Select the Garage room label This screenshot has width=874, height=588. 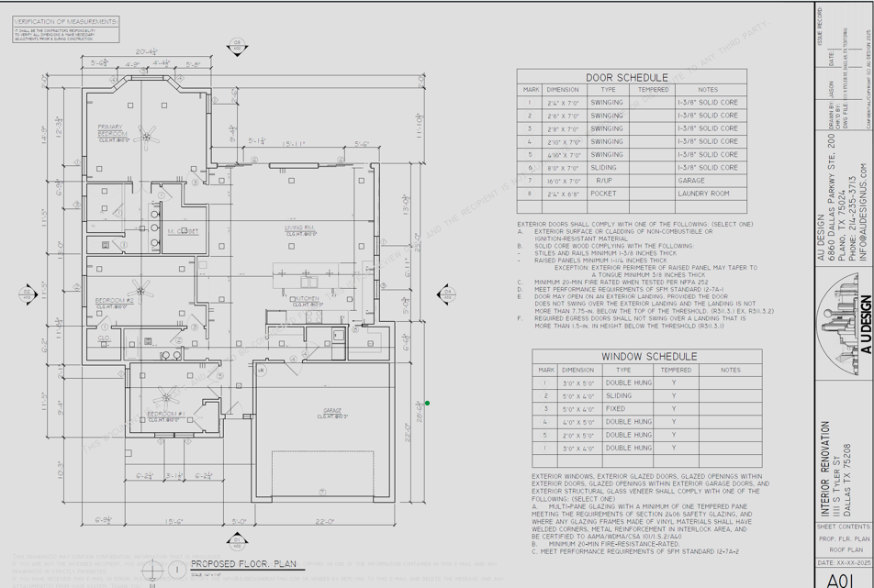(332, 411)
